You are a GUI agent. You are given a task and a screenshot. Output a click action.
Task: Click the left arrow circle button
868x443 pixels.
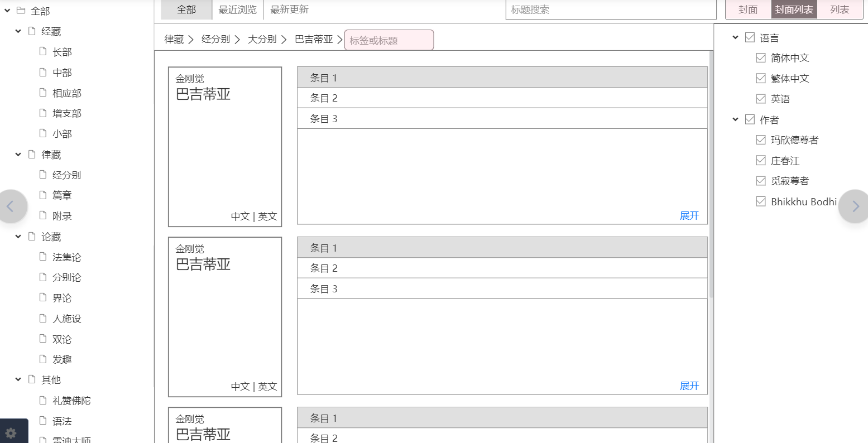pyautogui.click(x=11, y=206)
